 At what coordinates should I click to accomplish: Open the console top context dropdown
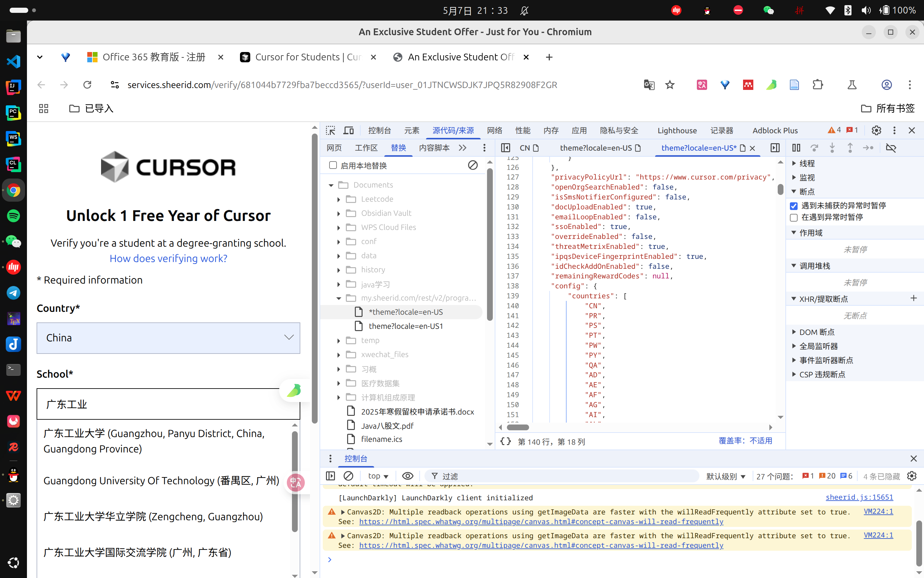pyautogui.click(x=378, y=476)
